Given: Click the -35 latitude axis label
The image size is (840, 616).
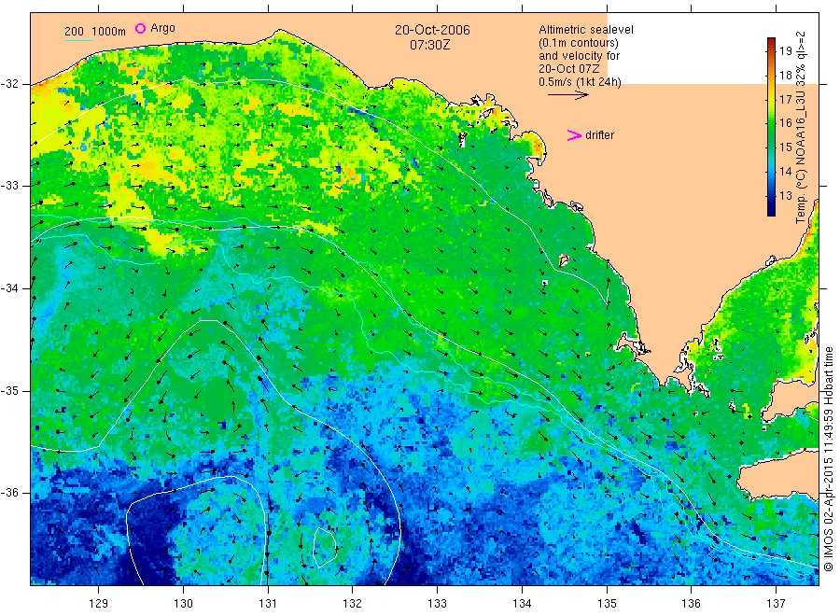Looking at the screenshot, I should pos(9,390).
